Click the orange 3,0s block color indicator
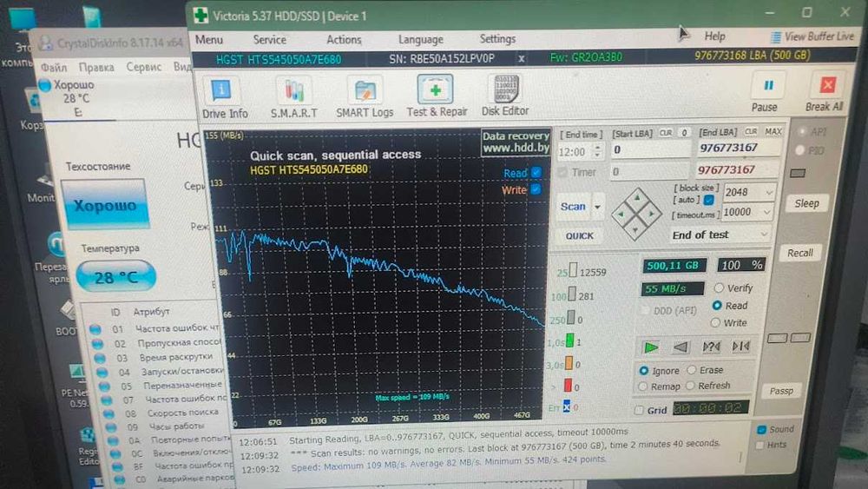Screen dimensions: 868x489 coord(569,364)
